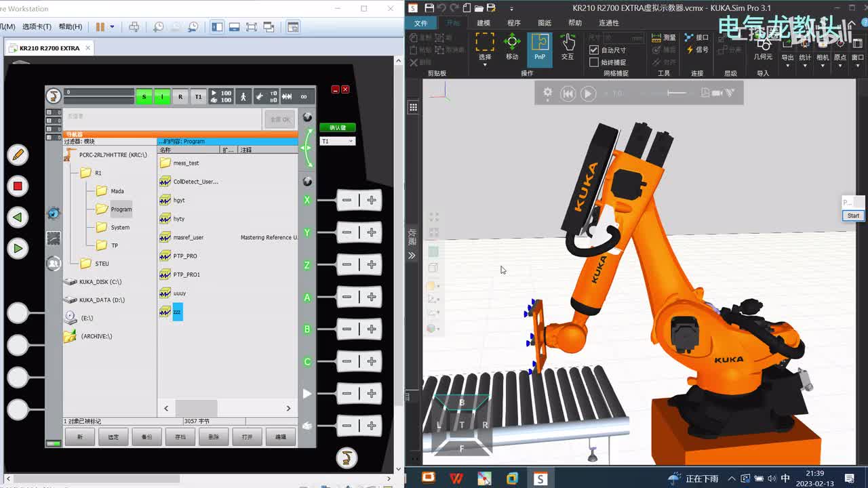Click the X axis plus jog key
This screenshot has width=868, height=488.
(x=372, y=201)
